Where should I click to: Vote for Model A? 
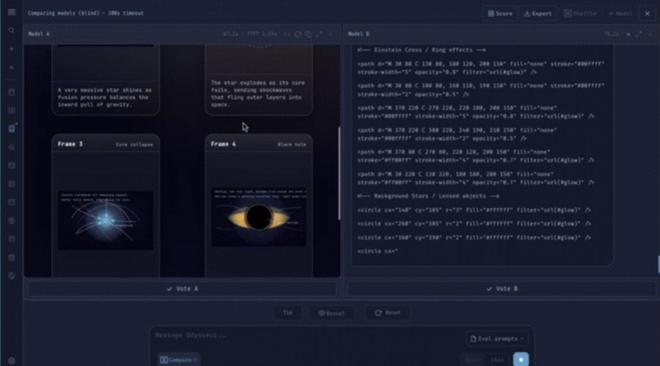coord(182,289)
